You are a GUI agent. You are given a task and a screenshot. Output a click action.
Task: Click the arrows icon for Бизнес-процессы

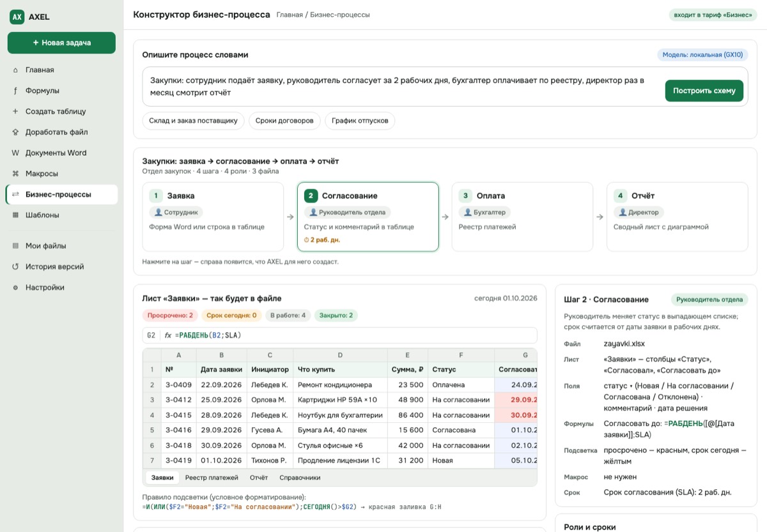point(15,195)
